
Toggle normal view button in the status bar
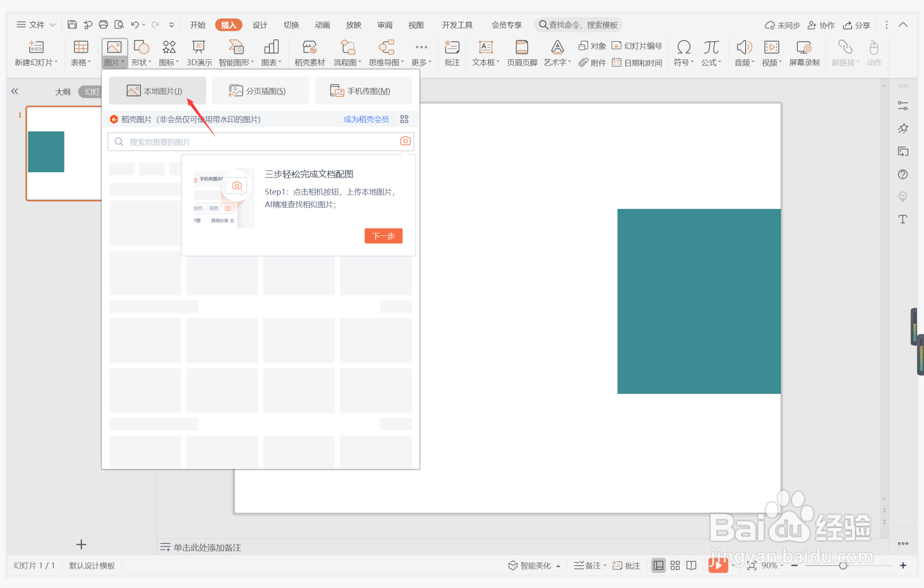tap(658, 565)
